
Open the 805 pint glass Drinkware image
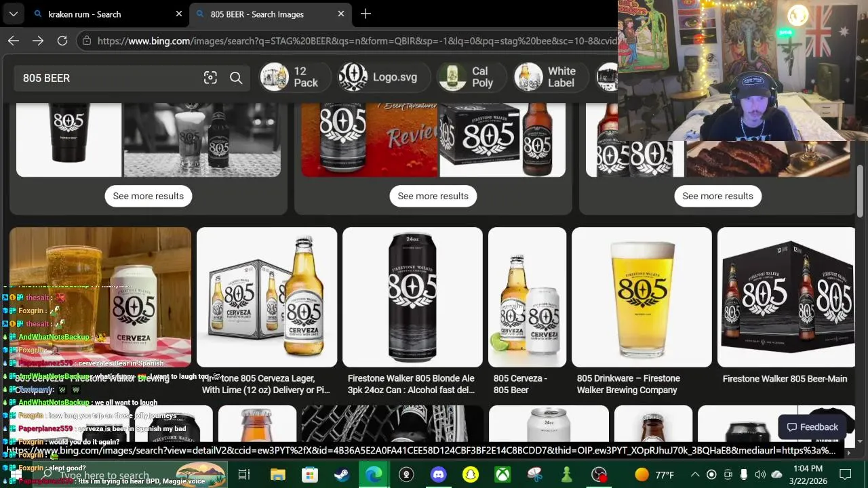click(642, 297)
